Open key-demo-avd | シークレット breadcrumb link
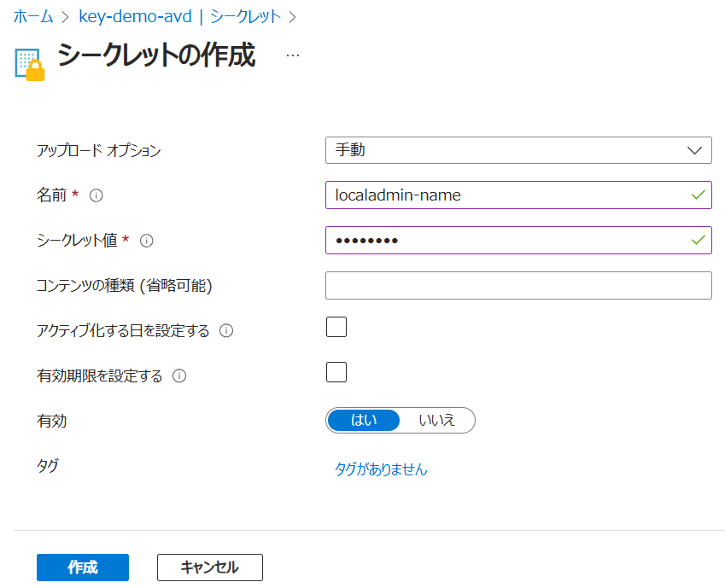Screen dimensions: 725x588 tap(180, 16)
